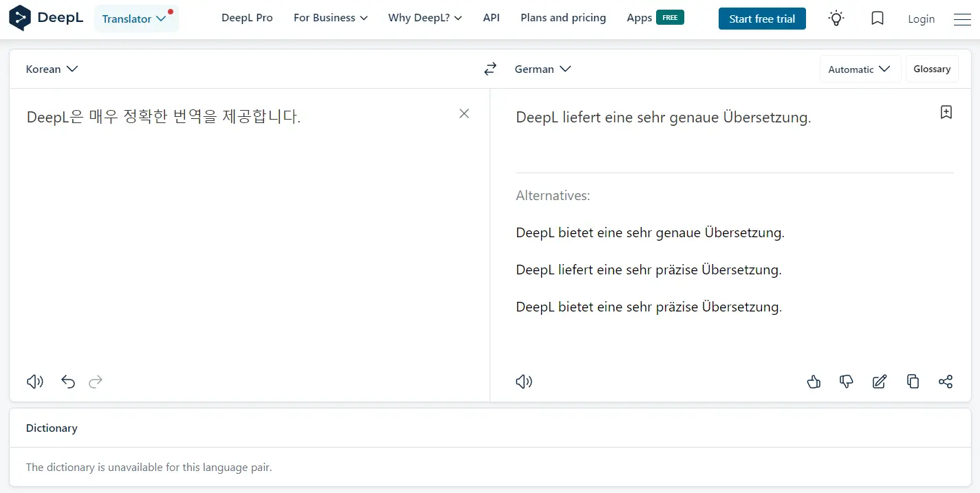The image size is (980, 493).
Task: Give thumbs down to translation
Action: [847, 382]
